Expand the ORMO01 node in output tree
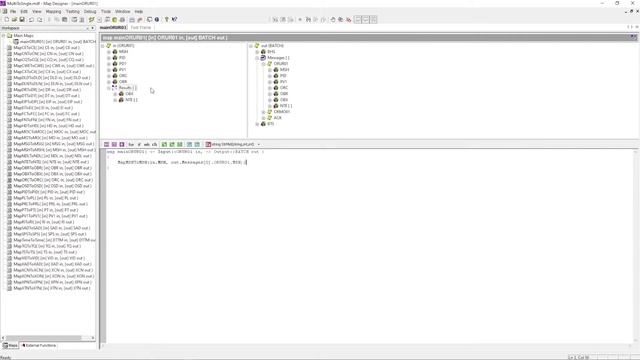Screen dimensions: 640x360 pyautogui.click(x=264, y=111)
